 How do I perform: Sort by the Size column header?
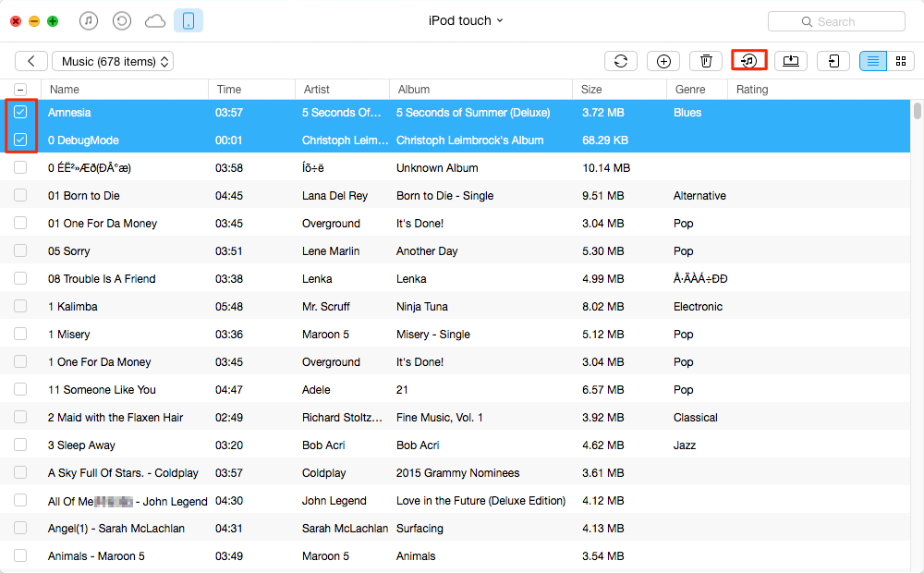tap(619, 90)
